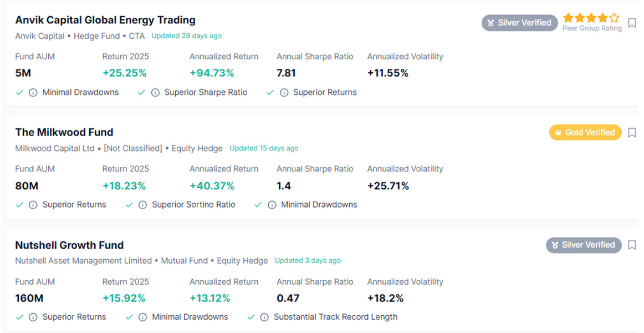Click the Gold Verified badge
The height and width of the screenshot is (333, 644).
[x=585, y=133]
